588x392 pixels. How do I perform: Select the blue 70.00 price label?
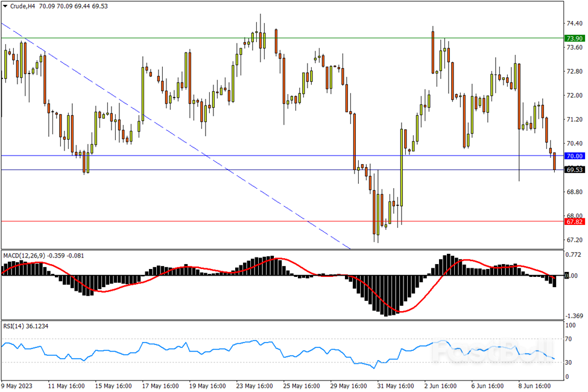(x=574, y=156)
